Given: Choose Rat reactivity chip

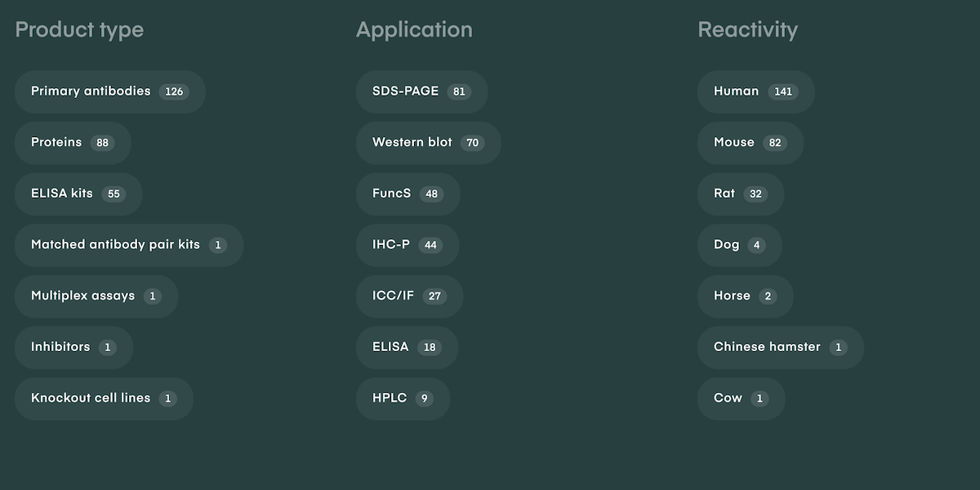Looking at the screenshot, I should [740, 194].
